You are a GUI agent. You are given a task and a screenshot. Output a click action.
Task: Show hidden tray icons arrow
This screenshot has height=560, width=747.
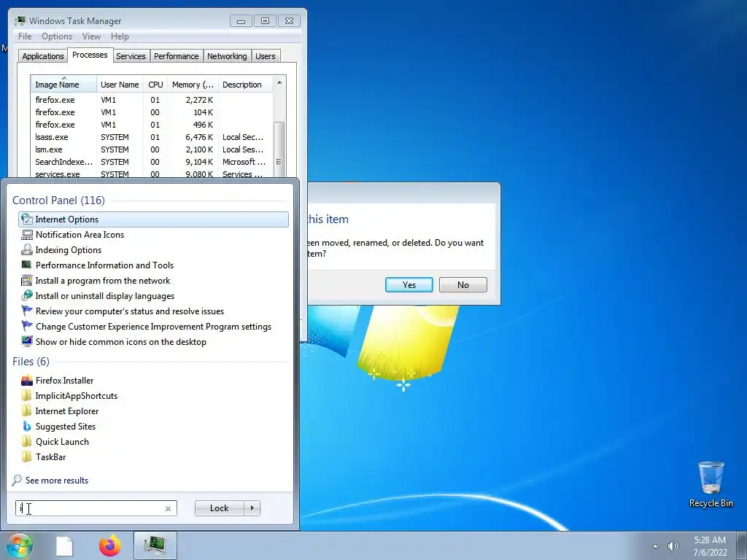(x=655, y=546)
